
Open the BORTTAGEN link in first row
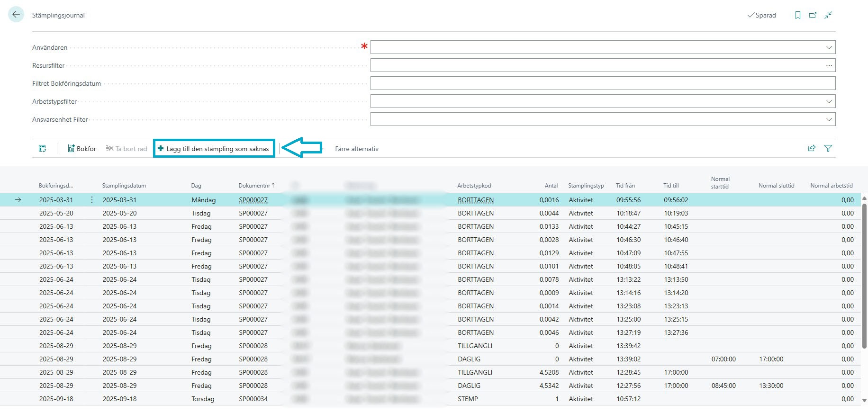(x=475, y=200)
